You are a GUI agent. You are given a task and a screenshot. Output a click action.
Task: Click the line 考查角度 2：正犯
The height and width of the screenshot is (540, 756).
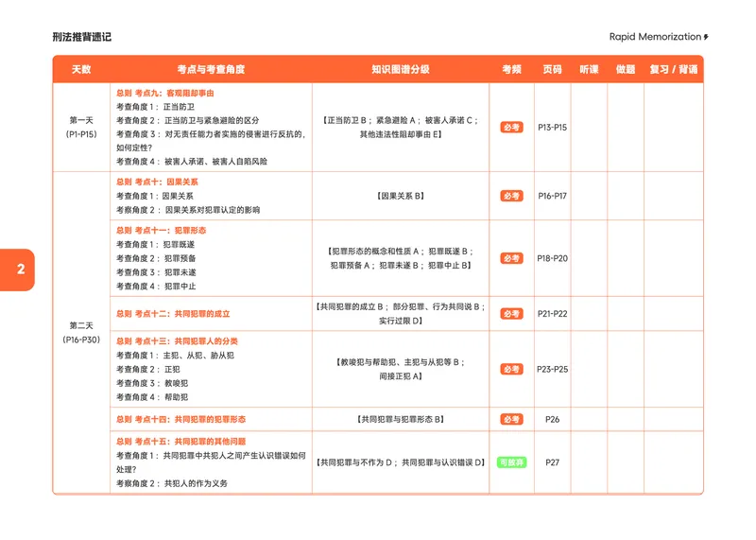147,369
